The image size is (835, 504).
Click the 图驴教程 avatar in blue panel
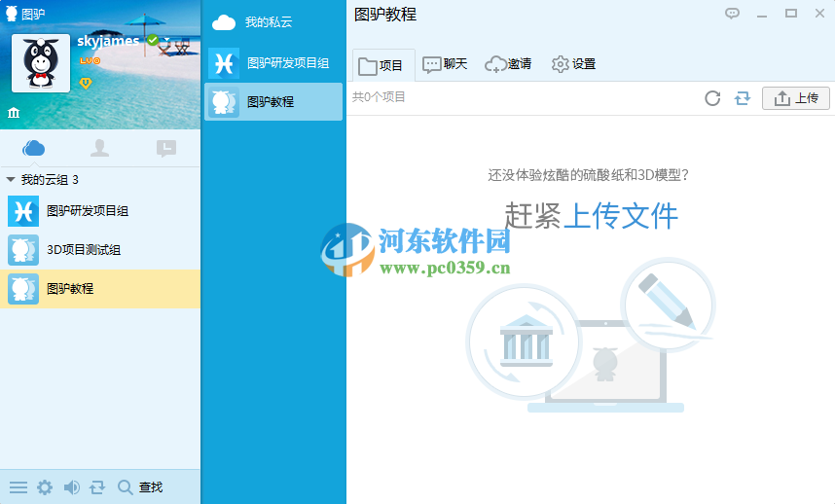click(x=224, y=101)
